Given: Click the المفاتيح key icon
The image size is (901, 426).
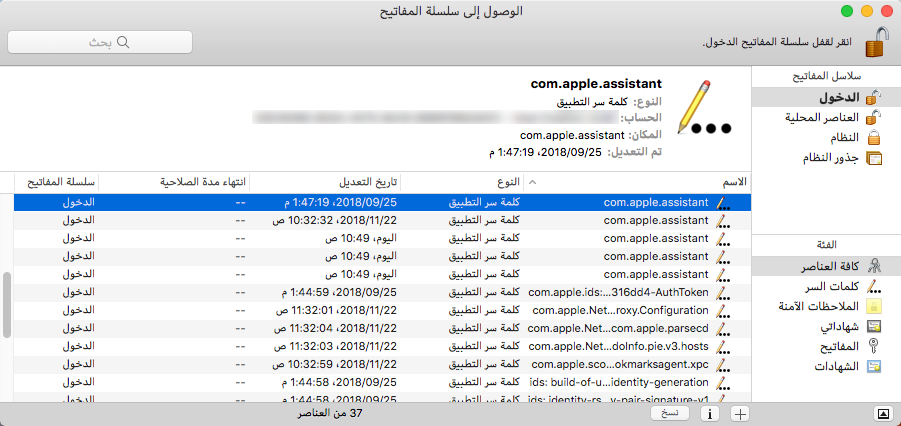Looking at the screenshot, I should (x=873, y=346).
